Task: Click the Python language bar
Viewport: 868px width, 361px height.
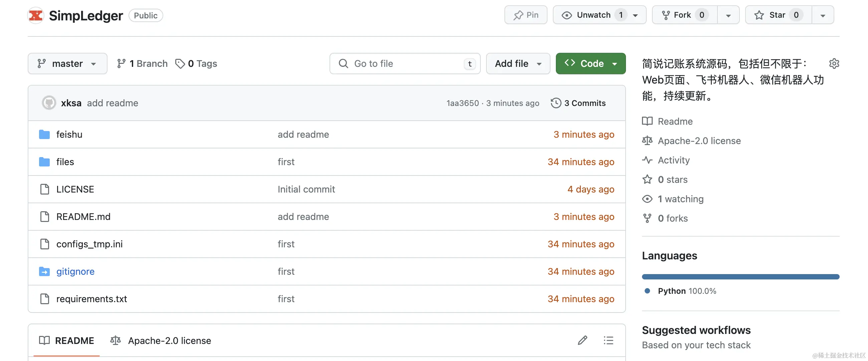Action: point(740,277)
